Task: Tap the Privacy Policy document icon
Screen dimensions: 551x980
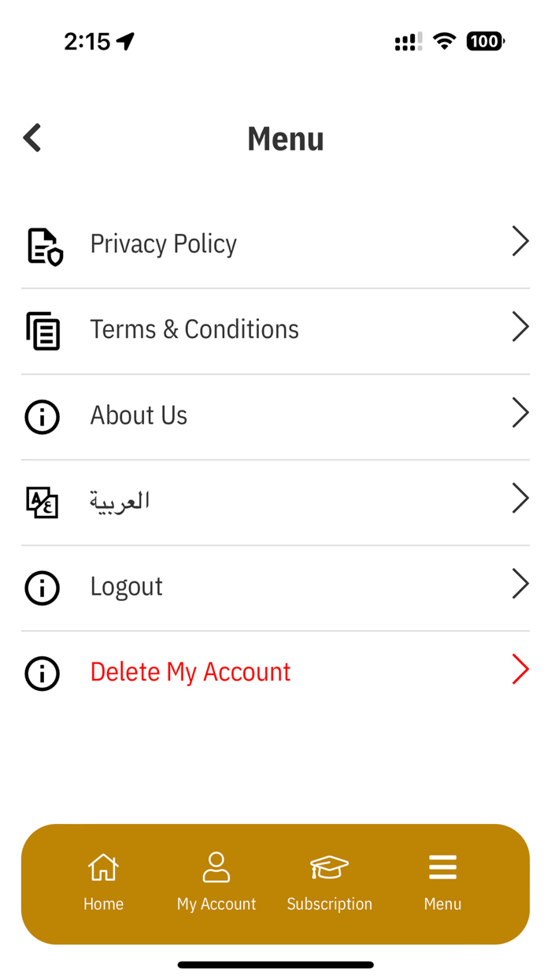Action: pos(43,246)
